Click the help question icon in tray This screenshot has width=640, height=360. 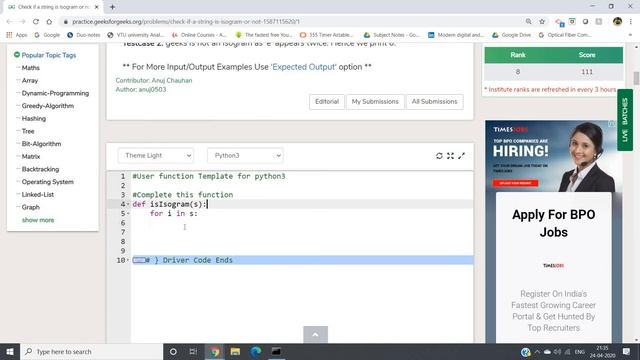(x=526, y=352)
